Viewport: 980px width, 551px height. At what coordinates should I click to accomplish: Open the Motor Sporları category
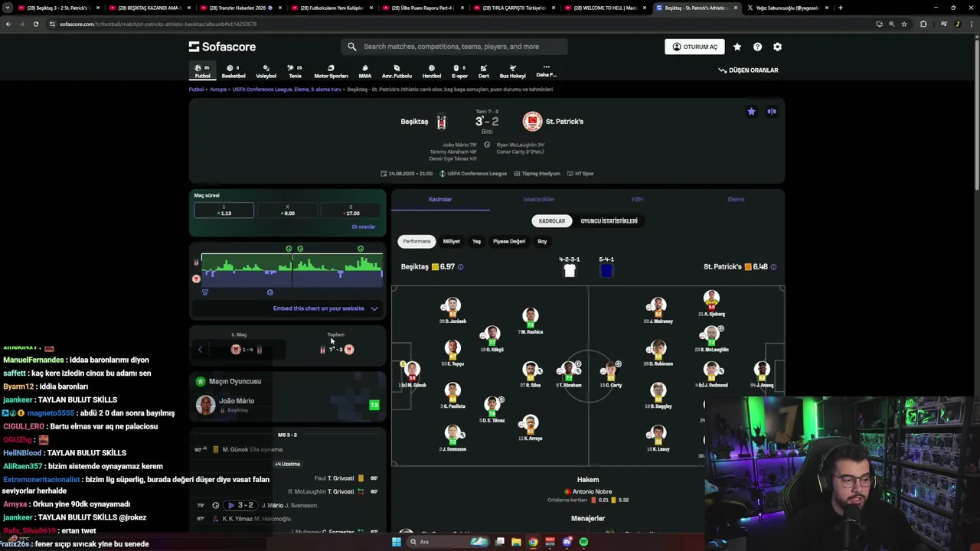[331, 71]
